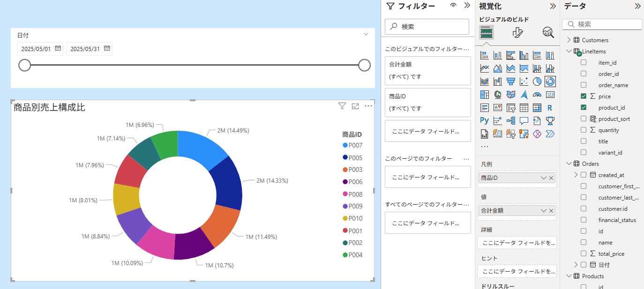Open more options on donut visual
Image resolution: width=644 pixels, height=289 pixels.
click(x=368, y=106)
